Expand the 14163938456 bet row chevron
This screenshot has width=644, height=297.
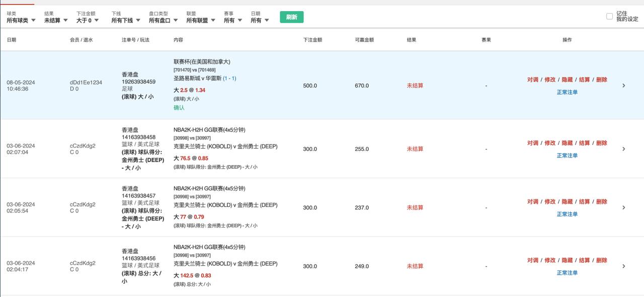click(623, 266)
